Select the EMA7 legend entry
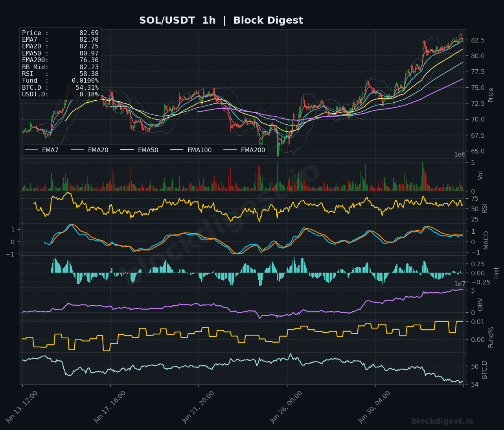This screenshot has width=504, height=430. [x=42, y=150]
